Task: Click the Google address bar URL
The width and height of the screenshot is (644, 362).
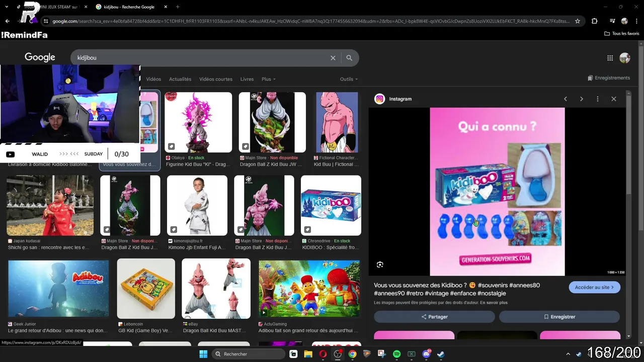Action: pos(311,21)
